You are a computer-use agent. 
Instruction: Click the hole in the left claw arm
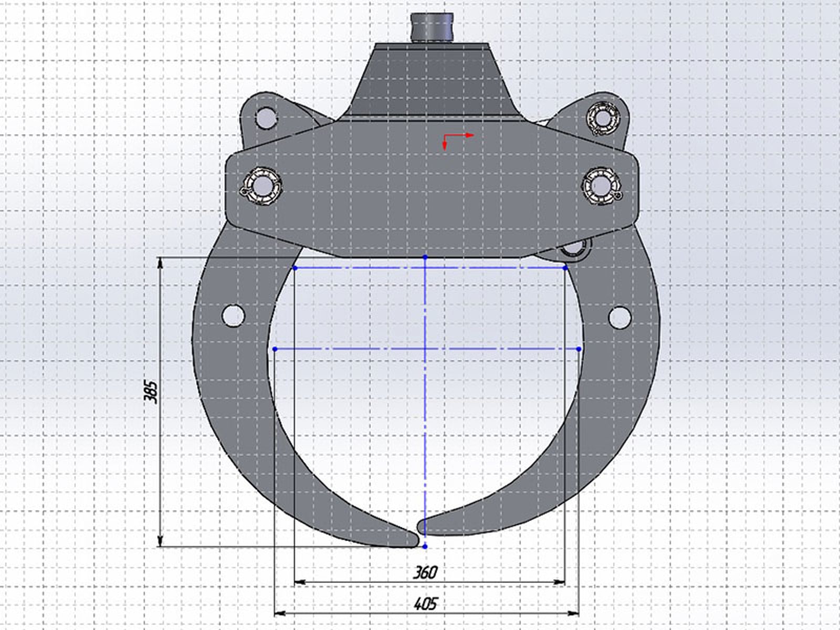coord(234,315)
